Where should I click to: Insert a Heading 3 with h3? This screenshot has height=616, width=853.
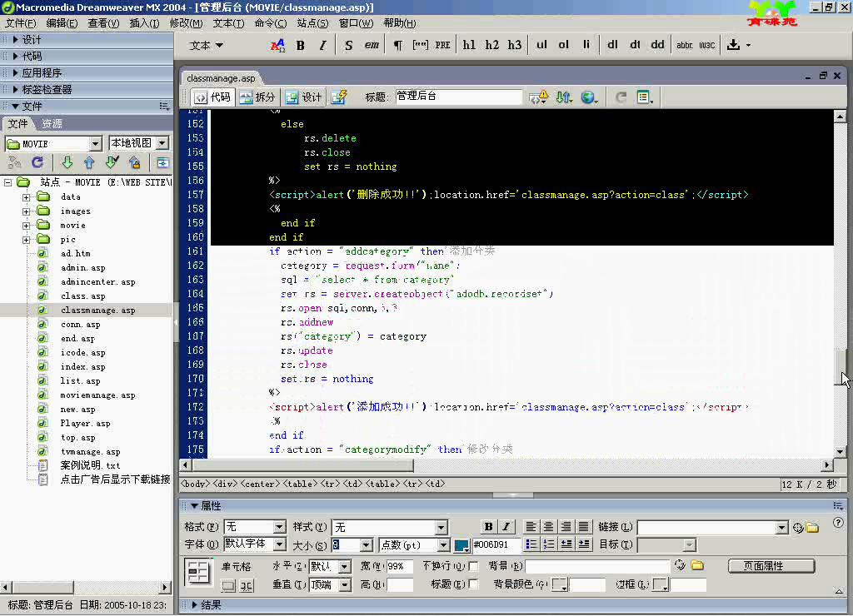click(515, 45)
